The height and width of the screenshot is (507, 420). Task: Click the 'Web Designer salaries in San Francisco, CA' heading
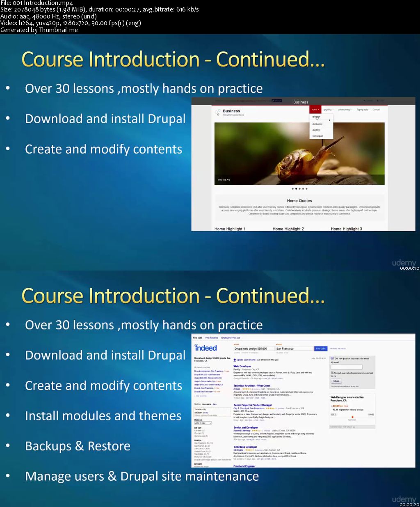tap(347, 399)
